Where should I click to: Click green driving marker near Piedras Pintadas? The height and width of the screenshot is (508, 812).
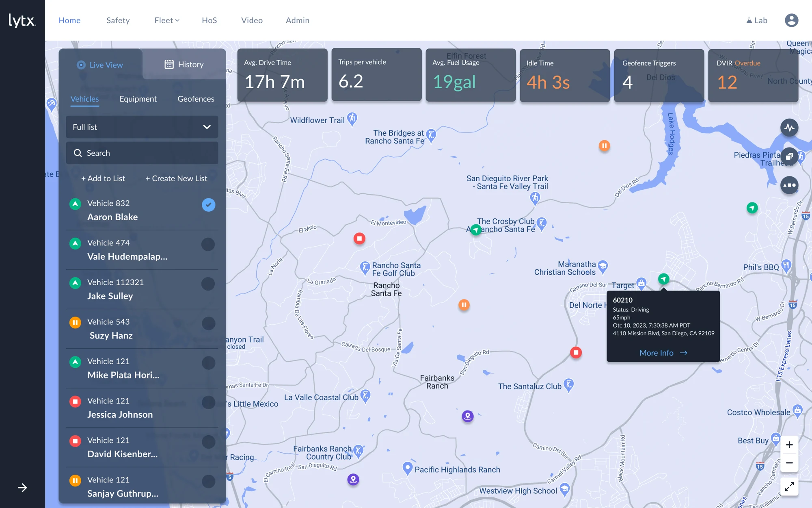(x=752, y=208)
